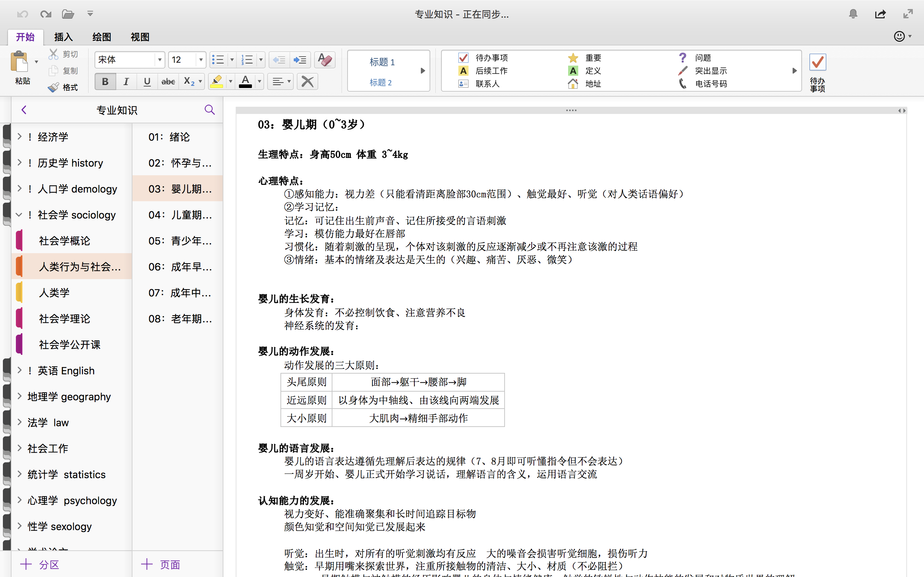Click the large 待办事项 checkbox button
Viewport: 924px width, 577px height.
click(x=818, y=63)
